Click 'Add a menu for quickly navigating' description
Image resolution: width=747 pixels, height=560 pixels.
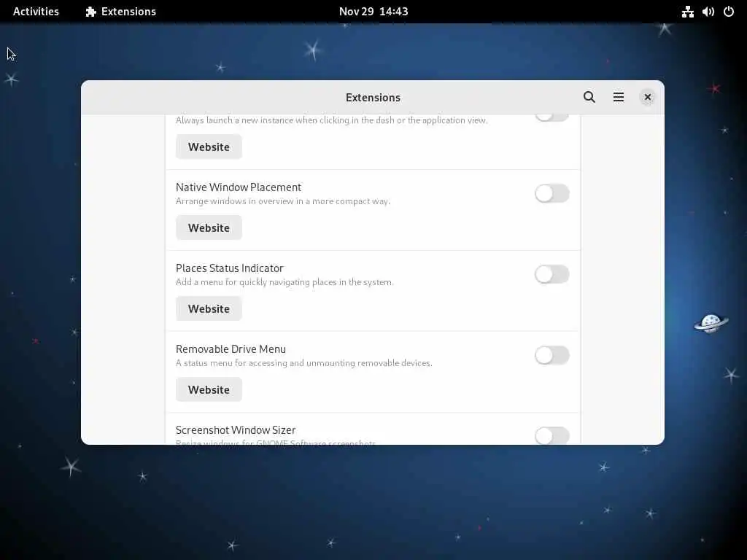tap(285, 282)
